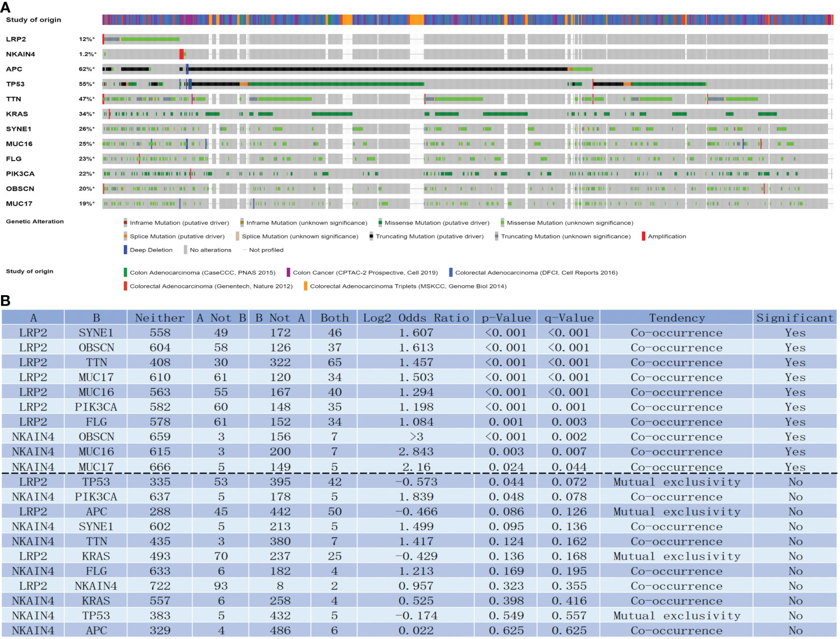Click Mutual exclusivity in LRP2 KRAS row
Image resolution: width=840 pixels, height=639 pixels.
click(x=677, y=557)
